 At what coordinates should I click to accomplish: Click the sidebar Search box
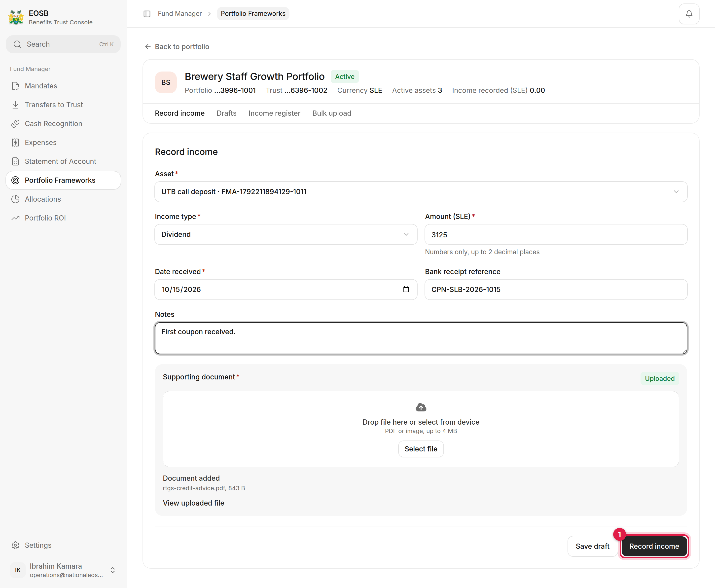pos(63,44)
